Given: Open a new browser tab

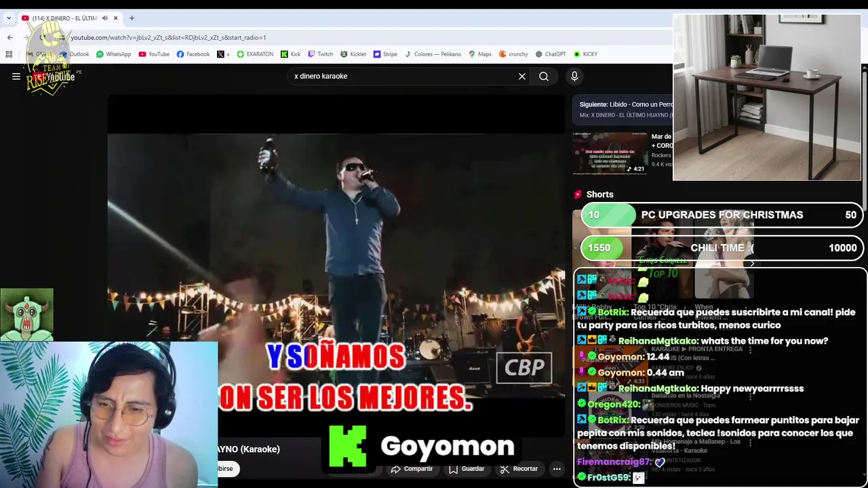Looking at the screenshot, I should (132, 18).
